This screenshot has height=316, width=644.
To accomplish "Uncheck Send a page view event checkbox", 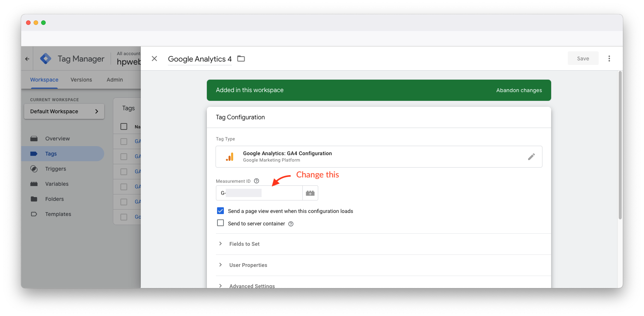I will pyautogui.click(x=220, y=211).
